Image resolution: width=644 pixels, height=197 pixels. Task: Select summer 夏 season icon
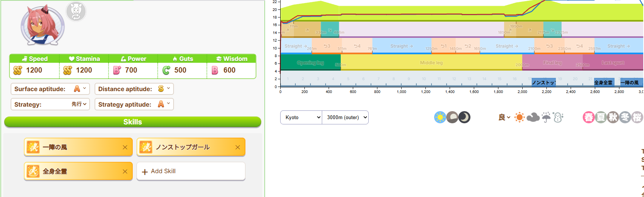click(601, 117)
